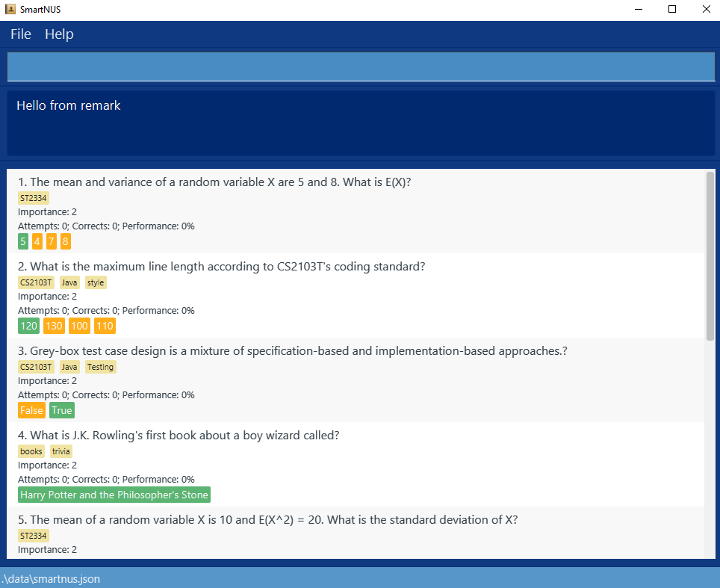Click the Java tag on question 2
Screen dimensions: 720x588
click(69, 282)
